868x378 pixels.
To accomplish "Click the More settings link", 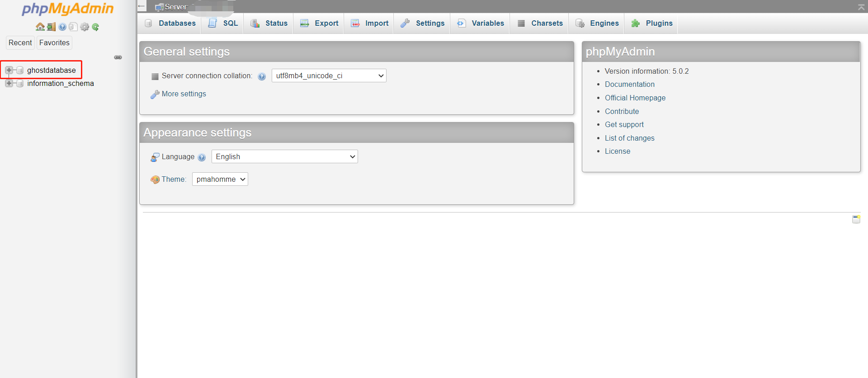I will (184, 94).
